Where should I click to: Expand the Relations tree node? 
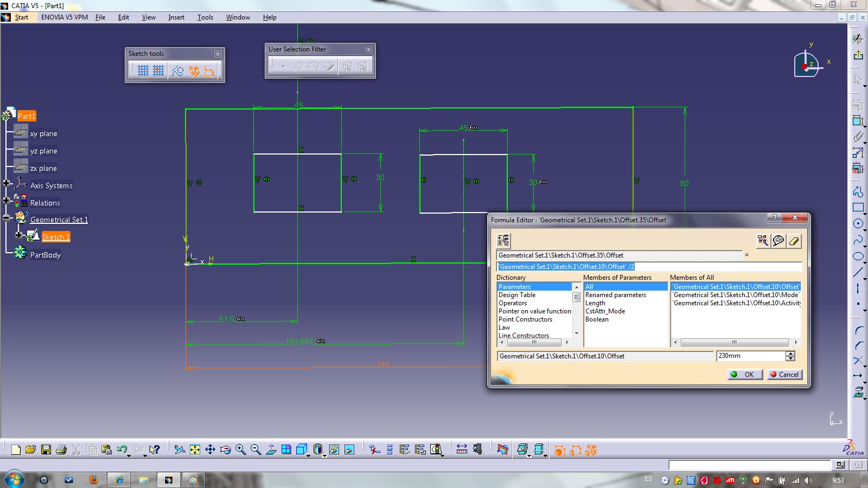(x=6, y=201)
